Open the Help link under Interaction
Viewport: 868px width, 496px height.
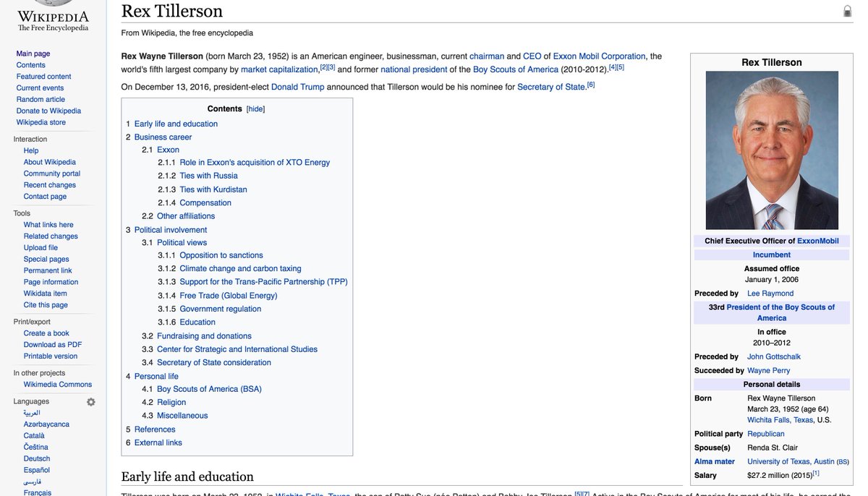[x=31, y=150]
